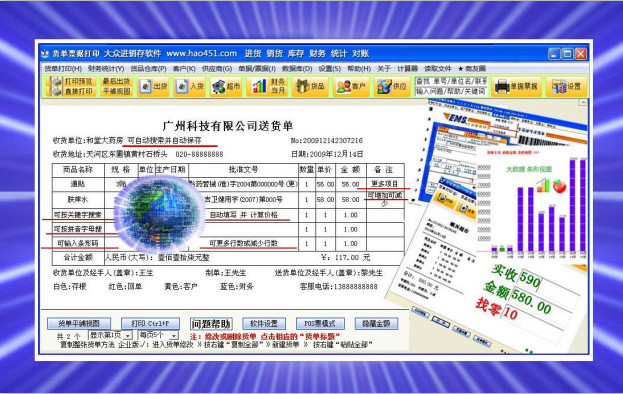623x394 pixels.
Task: Click the 隐藏金额 button
Action: pyautogui.click(x=376, y=324)
